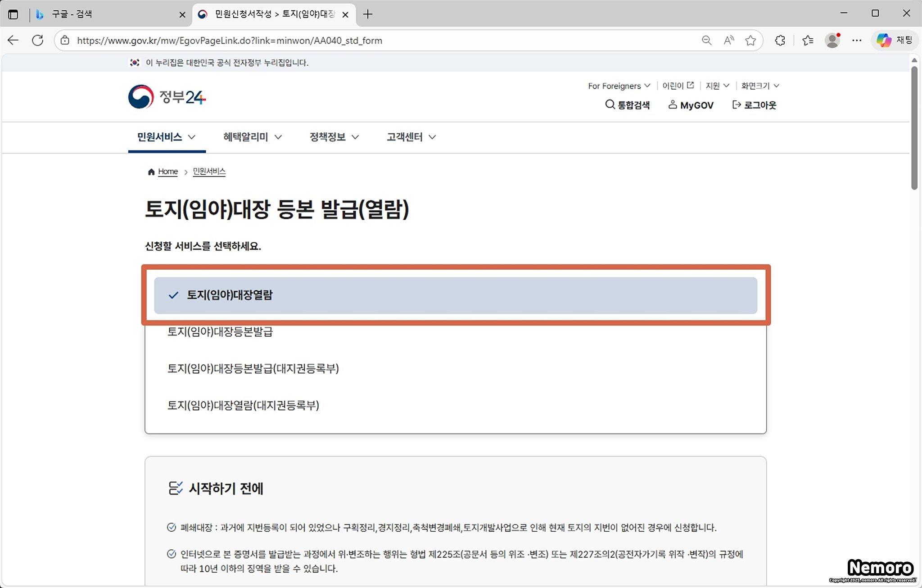Open browser extensions icon

pos(780,41)
